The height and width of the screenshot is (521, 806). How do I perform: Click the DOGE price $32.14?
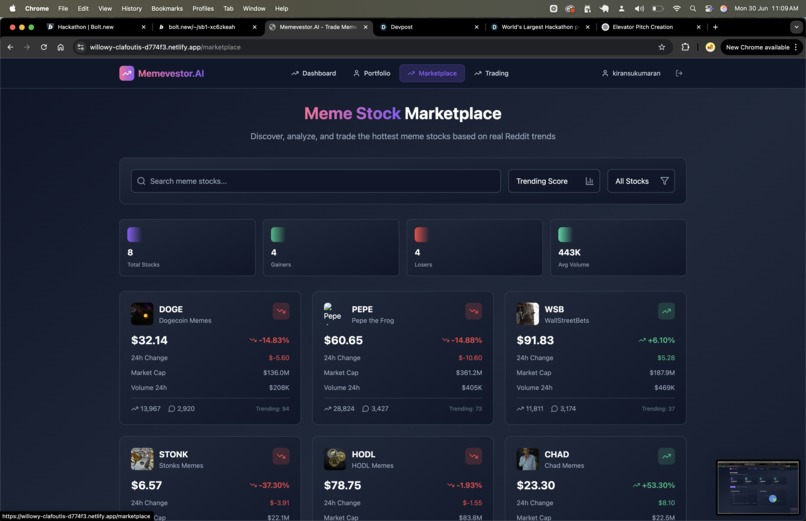pos(149,340)
